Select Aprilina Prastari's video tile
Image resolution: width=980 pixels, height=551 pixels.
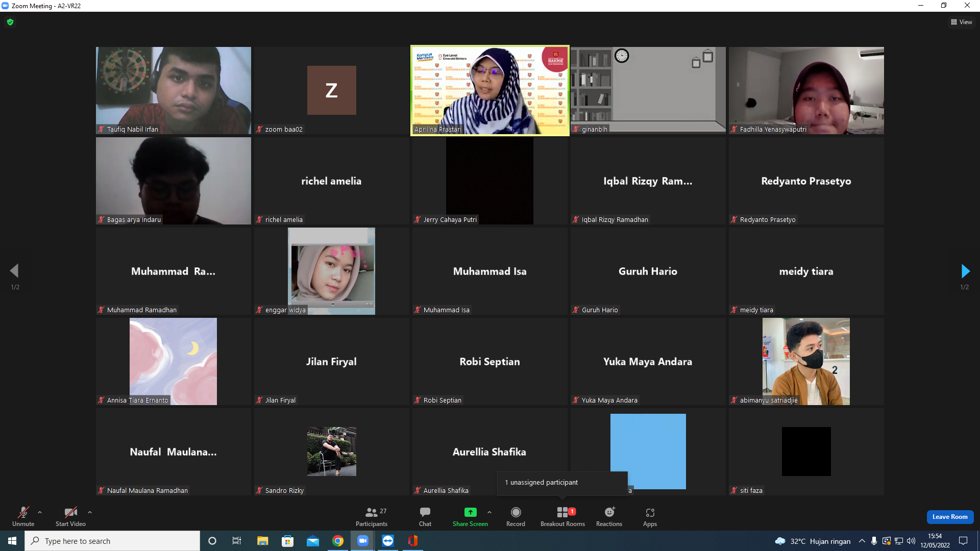pos(490,90)
